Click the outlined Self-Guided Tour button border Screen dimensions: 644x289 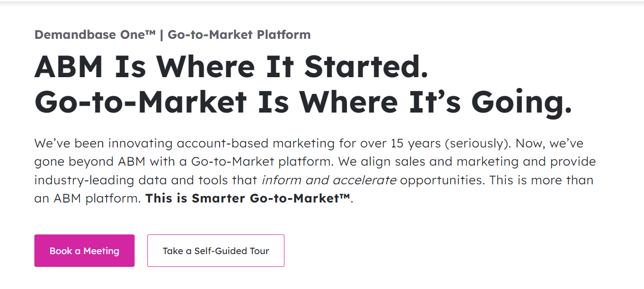tap(216, 237)
